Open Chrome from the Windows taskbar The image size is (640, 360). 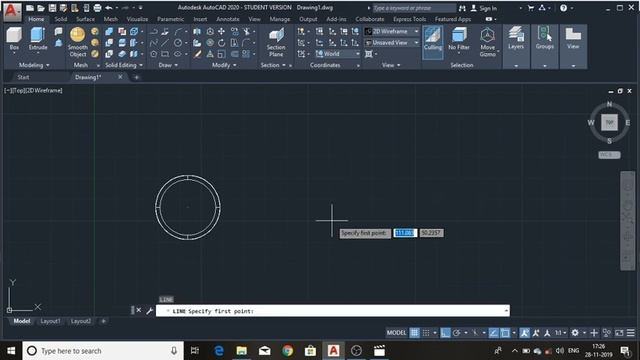[x=288, y=351]
